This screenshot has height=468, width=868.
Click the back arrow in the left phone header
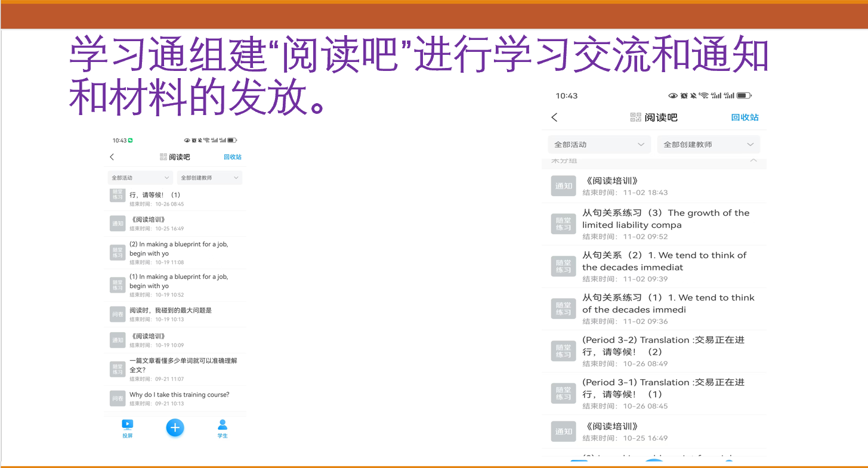pos(112,157)
